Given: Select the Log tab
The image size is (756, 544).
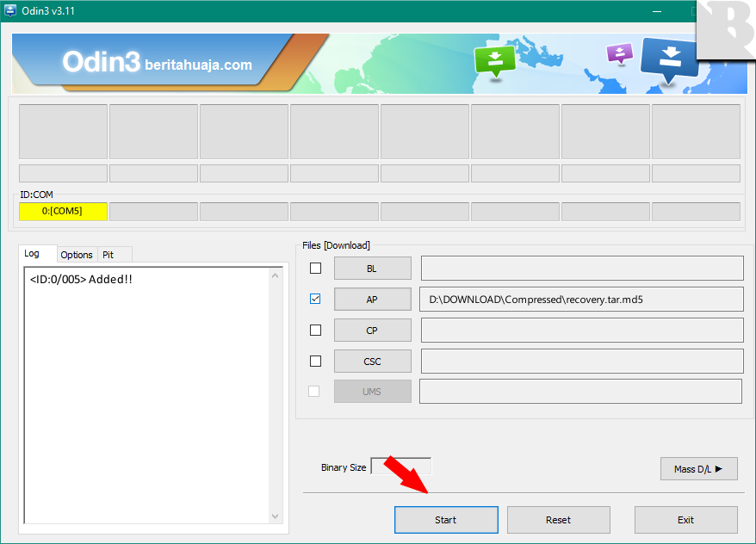Looking at the screenshot, I should 32,254.
